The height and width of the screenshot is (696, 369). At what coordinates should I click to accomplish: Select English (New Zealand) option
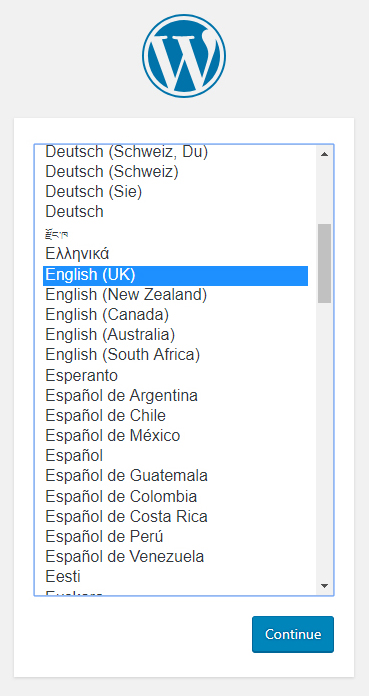tap(175, 295)
